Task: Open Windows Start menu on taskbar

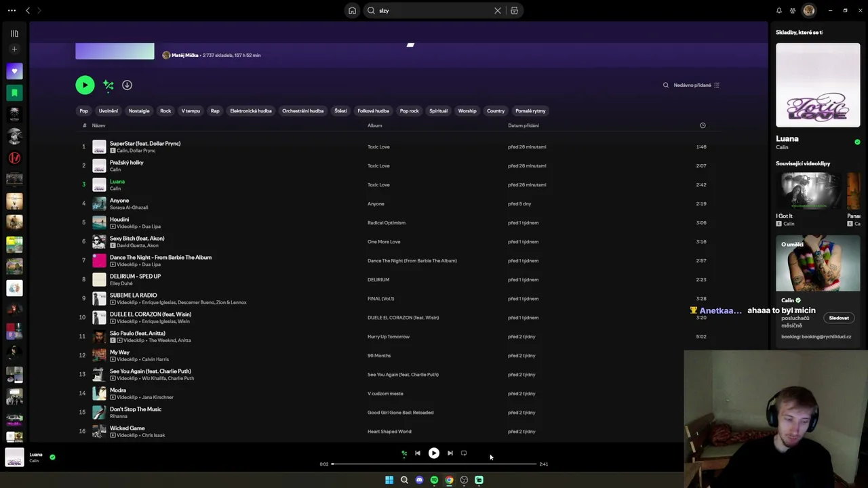Action: point(389,480)
